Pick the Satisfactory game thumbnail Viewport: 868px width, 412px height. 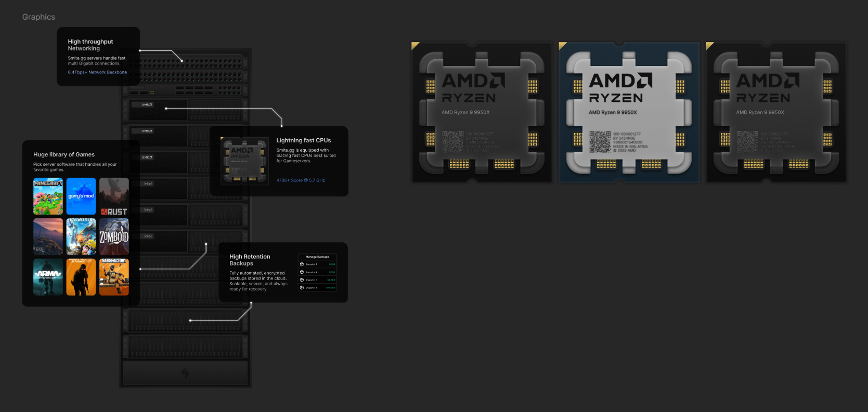[x=114, y=277]
